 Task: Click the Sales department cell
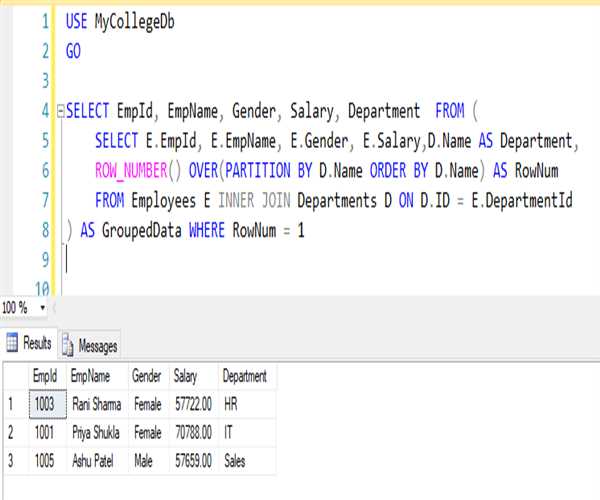pyautogui.click(x=235, y=461)
